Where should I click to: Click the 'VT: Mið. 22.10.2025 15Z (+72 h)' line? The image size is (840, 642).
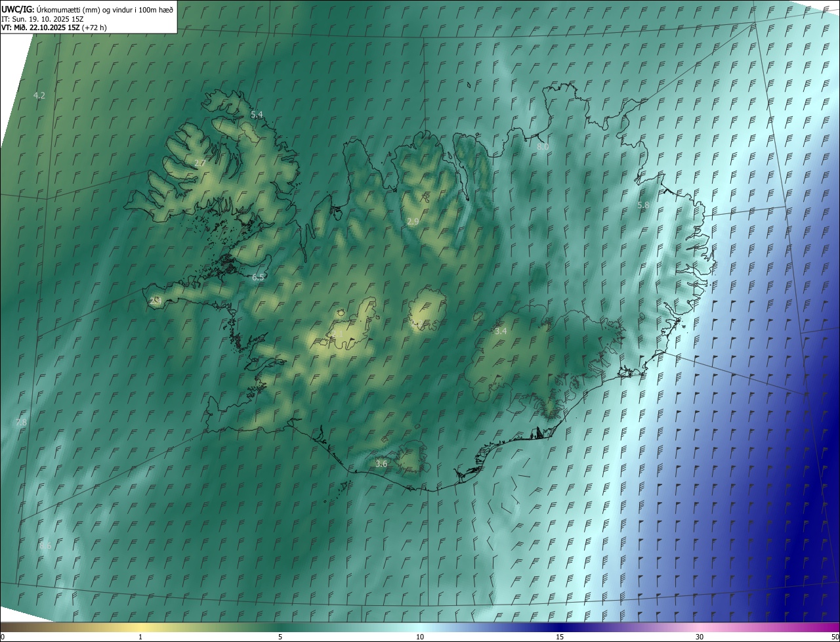pos(54,28)
